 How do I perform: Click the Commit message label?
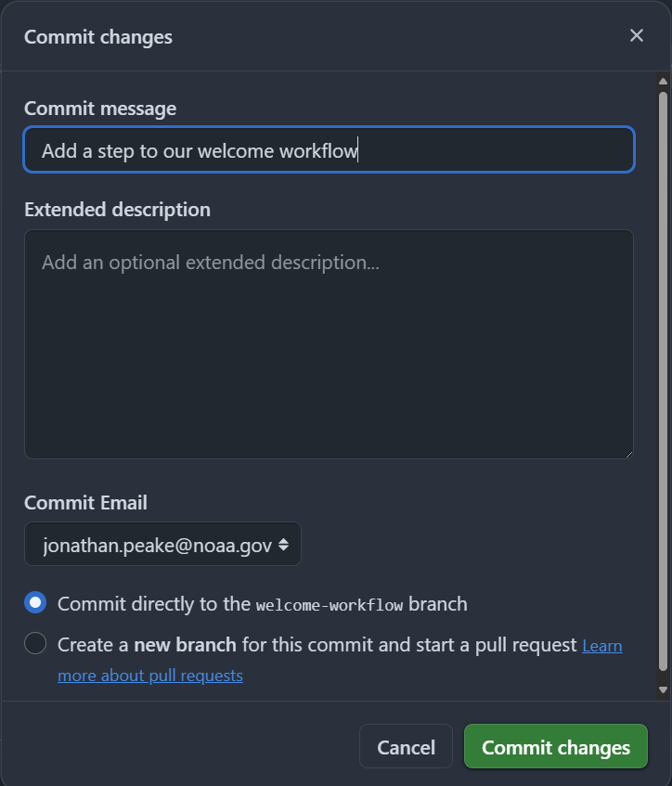[x=100, y=109]
